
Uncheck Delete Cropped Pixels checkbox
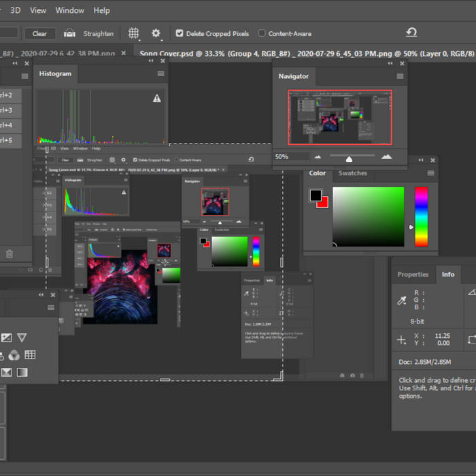(180, 33)
